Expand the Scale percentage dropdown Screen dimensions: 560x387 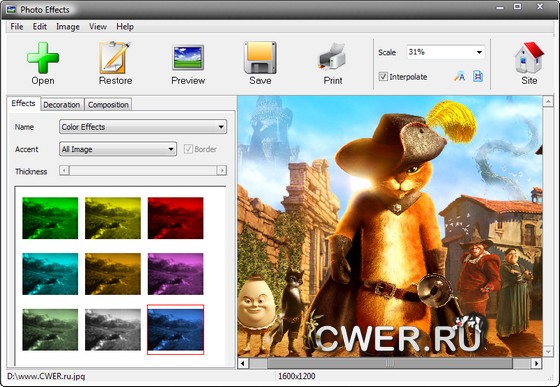[446, 52]
